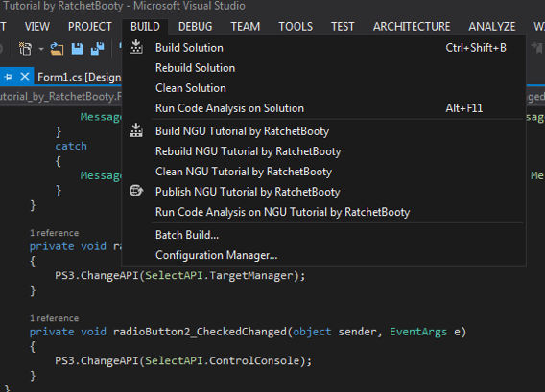Click the New Project toolbar icon
545x392 pixels.
coord(25,49)
